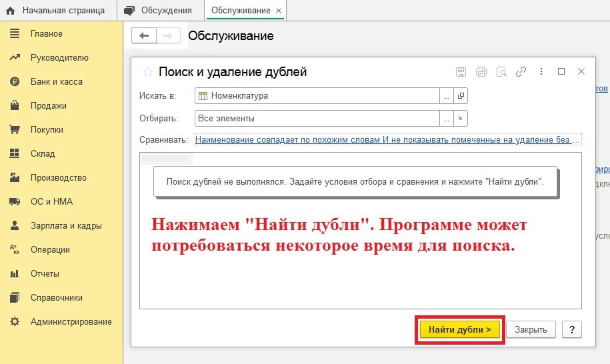This screenshot has width=610, height=364.
Task: Clear the Отбирать filter field
Action: click(x=461, y=119)
